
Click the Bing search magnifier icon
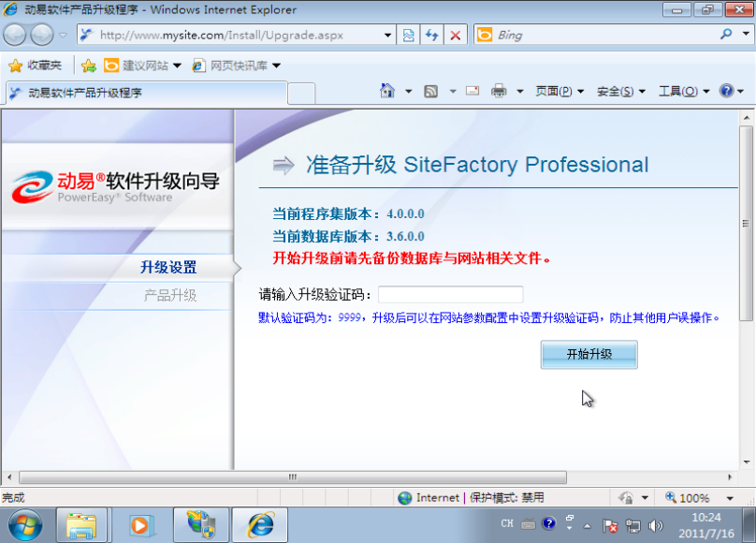(726, 35)
